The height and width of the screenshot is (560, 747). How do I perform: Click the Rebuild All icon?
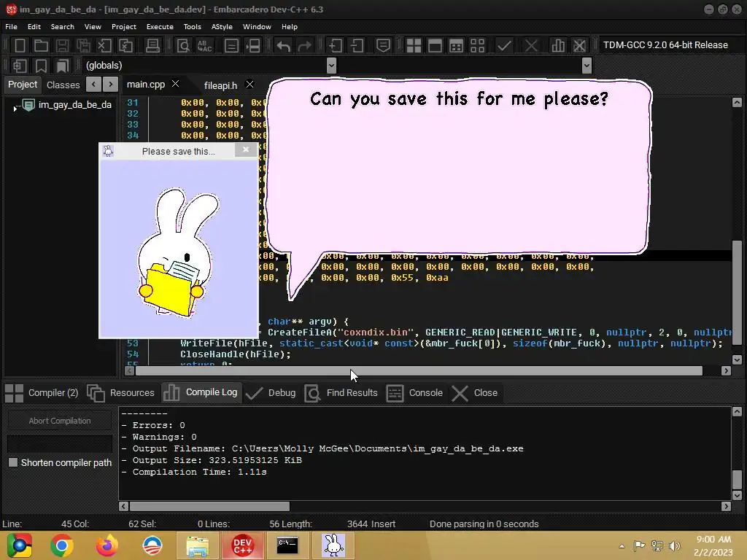point(477,46)
